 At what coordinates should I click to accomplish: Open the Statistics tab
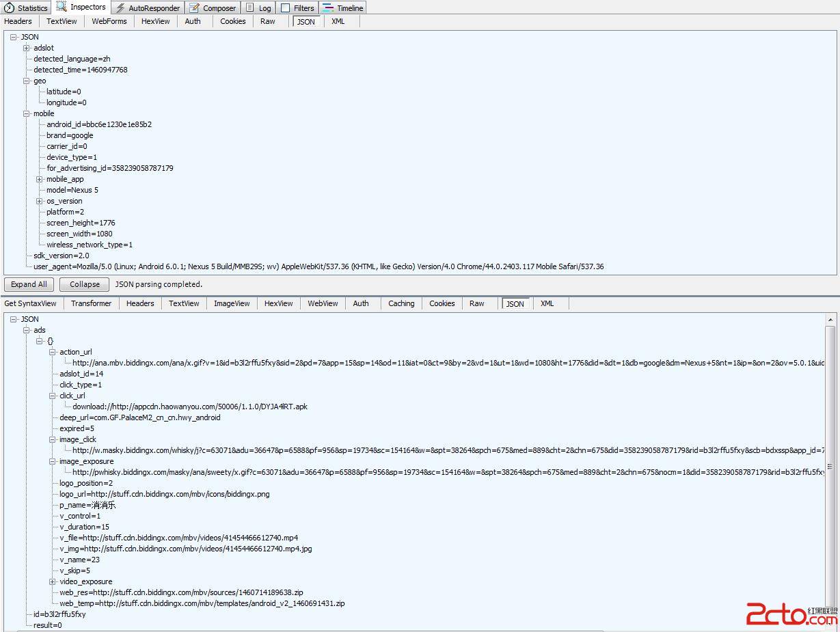pyautogui.click(x=27, y=8)
